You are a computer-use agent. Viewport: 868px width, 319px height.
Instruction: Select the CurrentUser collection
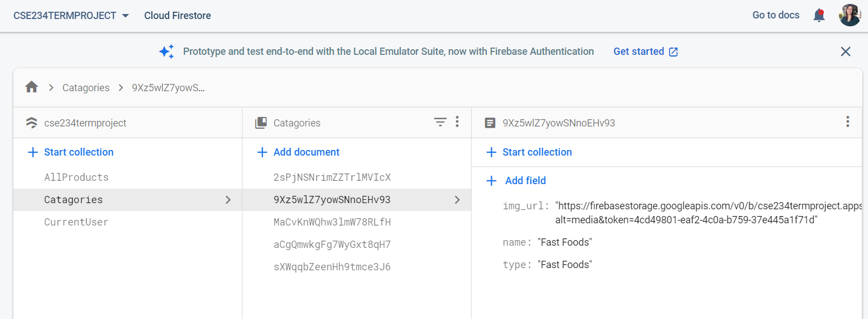(76, 222)
